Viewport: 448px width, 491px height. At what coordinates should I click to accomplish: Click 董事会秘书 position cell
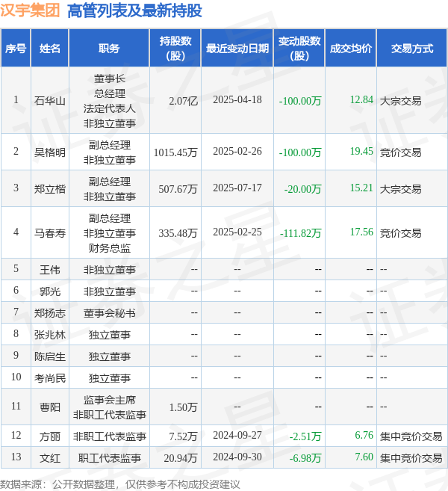click(109, 313)
